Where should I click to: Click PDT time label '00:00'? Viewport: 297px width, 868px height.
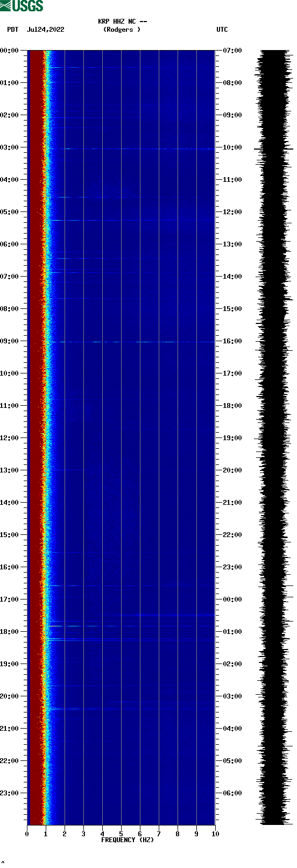(x=10, y=51)
